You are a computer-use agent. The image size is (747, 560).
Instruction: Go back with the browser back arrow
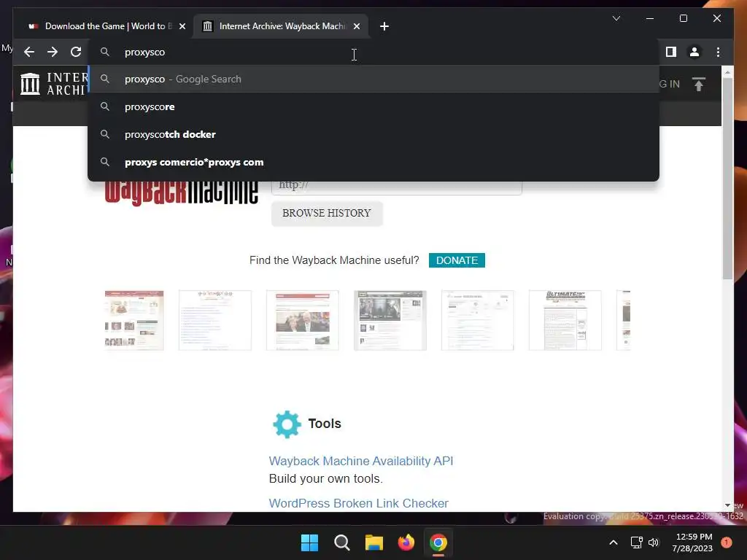[29, 52]
